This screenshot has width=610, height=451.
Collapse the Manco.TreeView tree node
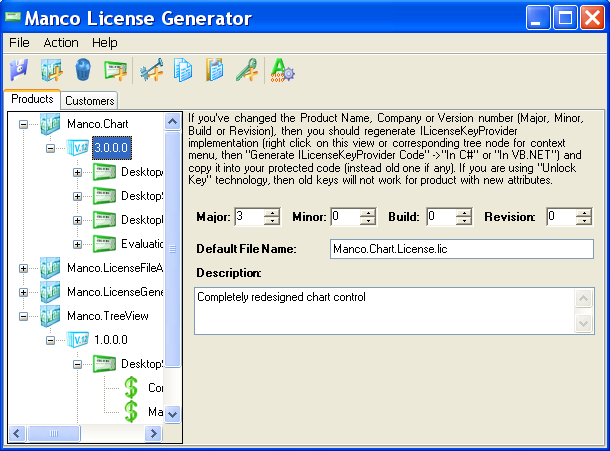[x=23, y=316]
